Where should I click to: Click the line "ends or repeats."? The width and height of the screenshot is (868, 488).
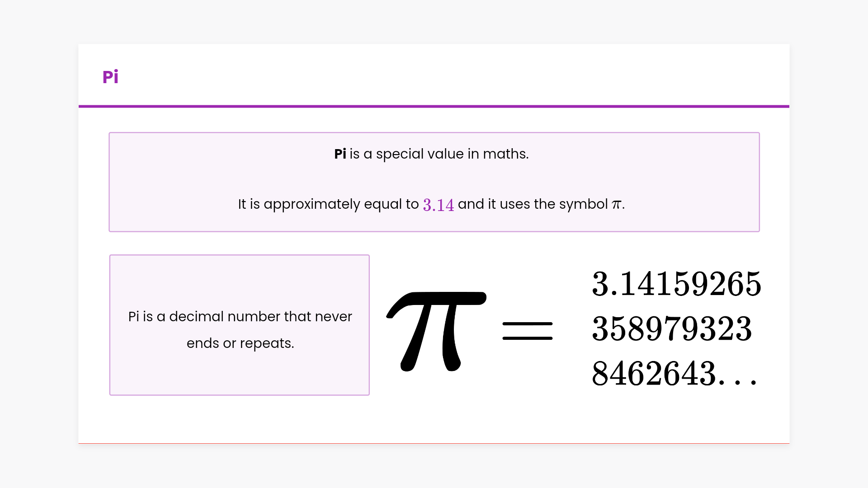pos(240,343)
